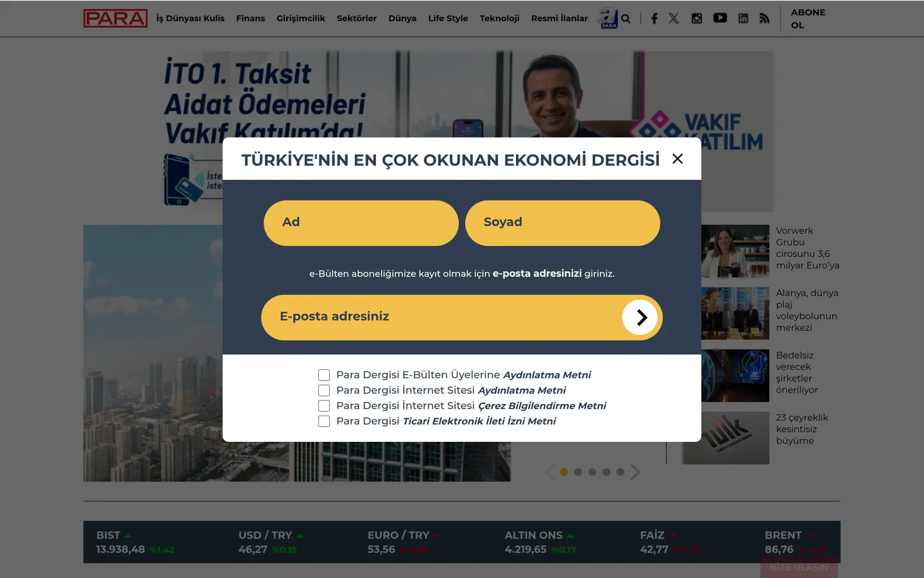Select the second carousel dot
The image size is (924, 578).
578,472
